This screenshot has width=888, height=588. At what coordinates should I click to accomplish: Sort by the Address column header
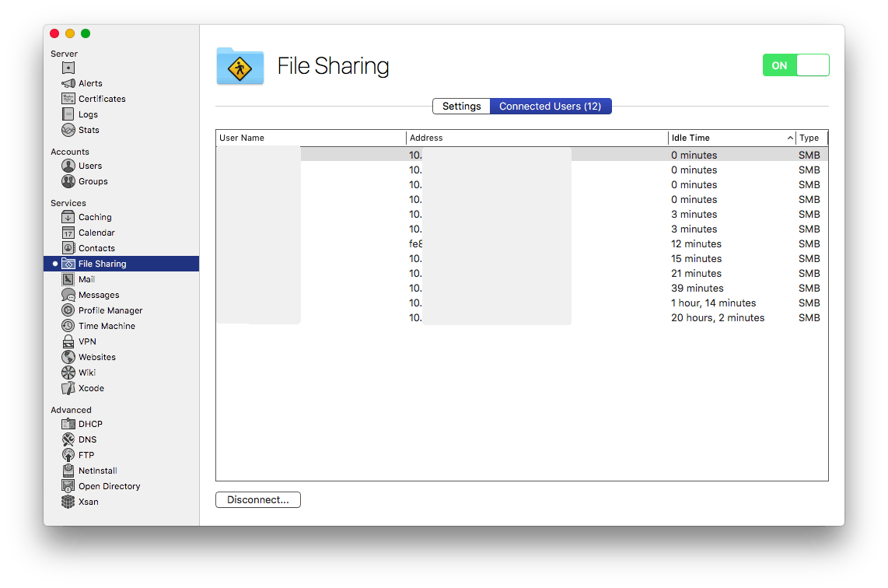(537, 138)
